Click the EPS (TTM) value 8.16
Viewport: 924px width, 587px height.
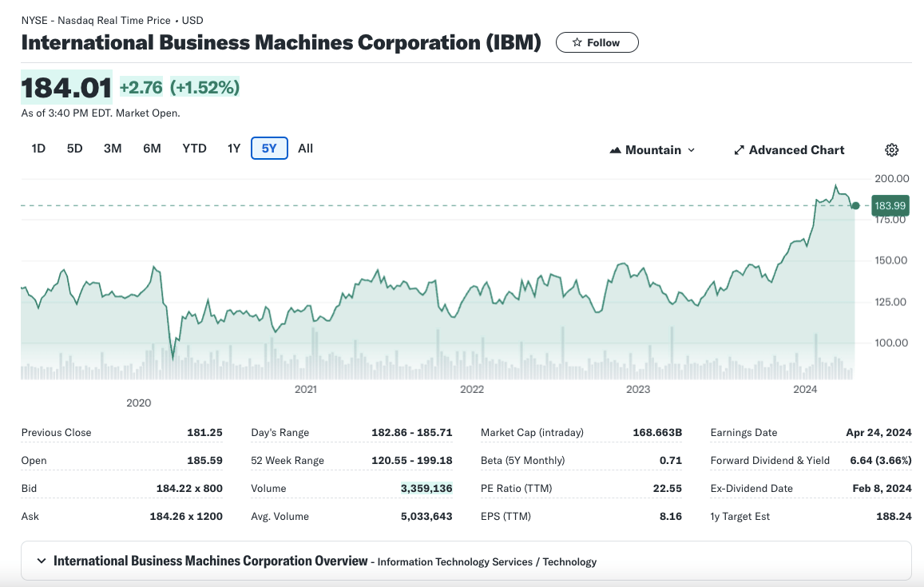[x=671, y=516]
